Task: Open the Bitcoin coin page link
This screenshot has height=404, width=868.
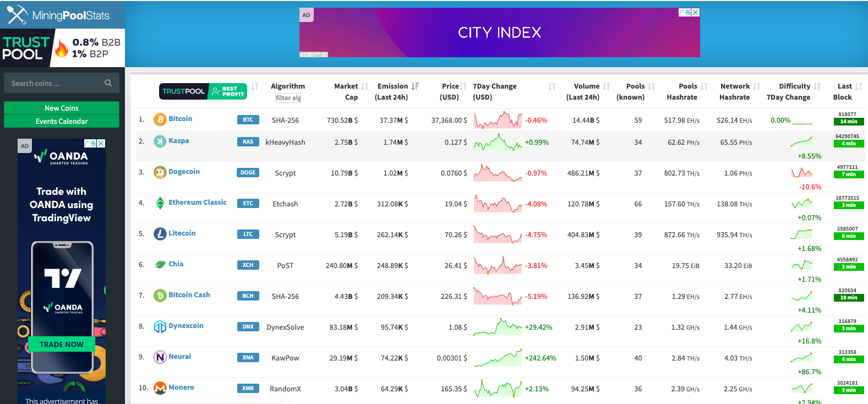Action: [180, 119]
